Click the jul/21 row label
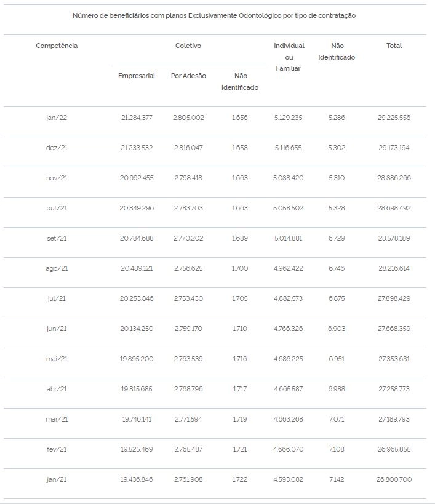Viewport: 435px width, 504px height. coord(57,298)
